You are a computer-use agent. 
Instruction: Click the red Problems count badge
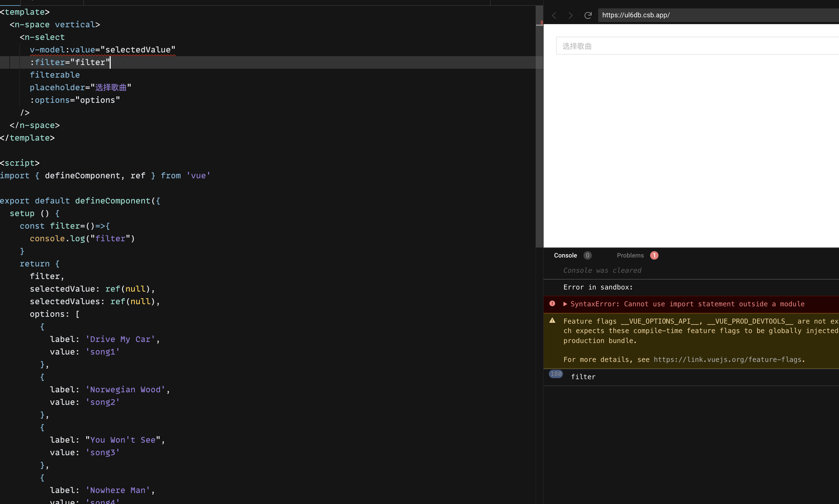(654, 255)
